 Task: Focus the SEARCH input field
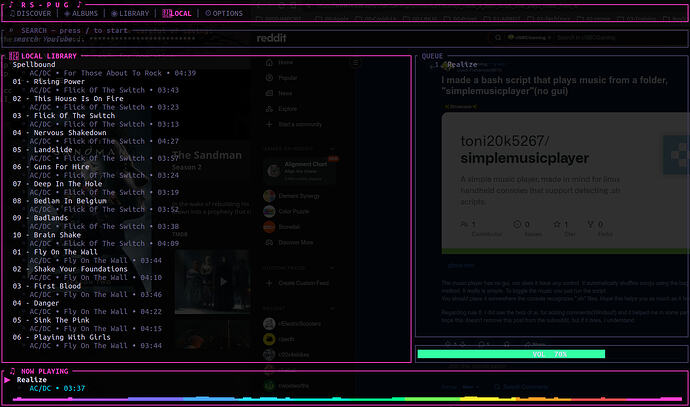point(345,39)
